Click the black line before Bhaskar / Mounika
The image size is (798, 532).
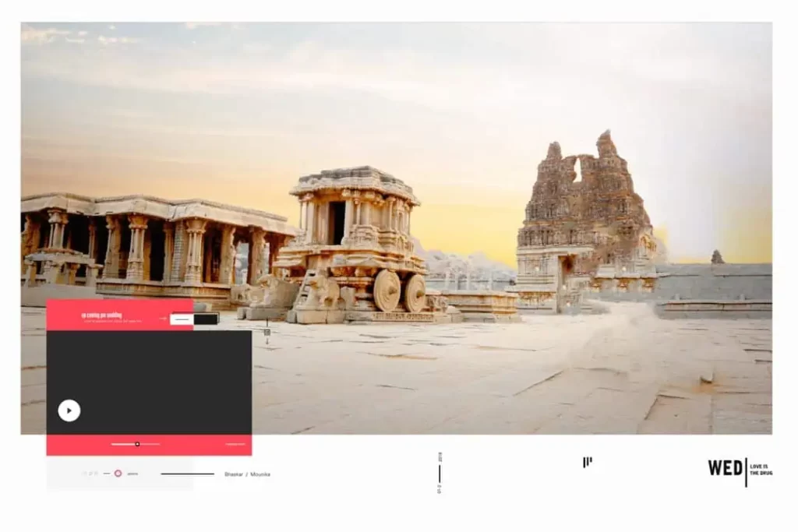(x=187, y=474)
